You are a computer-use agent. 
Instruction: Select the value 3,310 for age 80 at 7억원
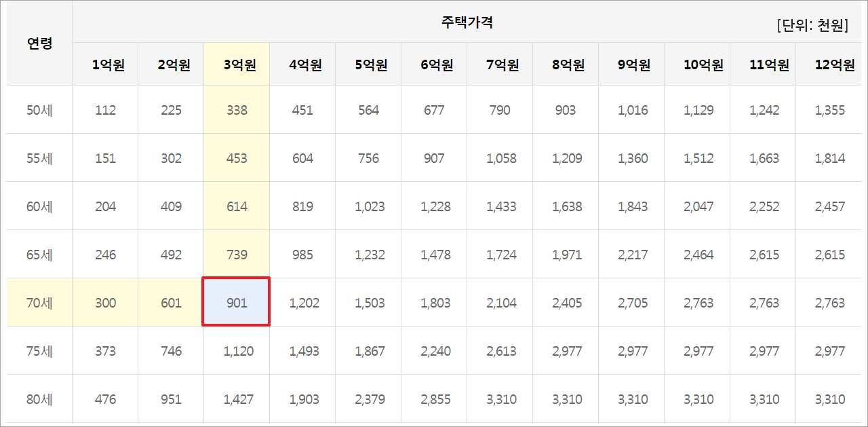[500, 398]
